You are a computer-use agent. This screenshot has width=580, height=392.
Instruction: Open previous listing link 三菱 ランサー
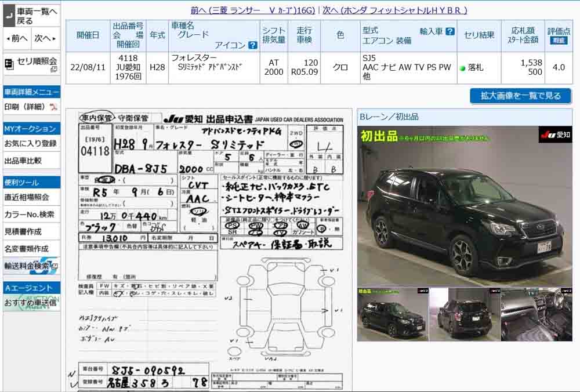point(252,10)
